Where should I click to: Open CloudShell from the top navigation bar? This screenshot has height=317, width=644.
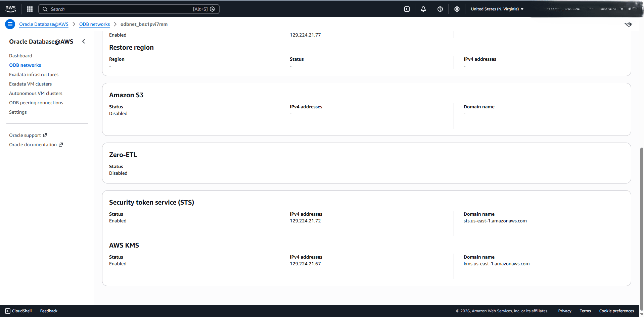point(407,9)
